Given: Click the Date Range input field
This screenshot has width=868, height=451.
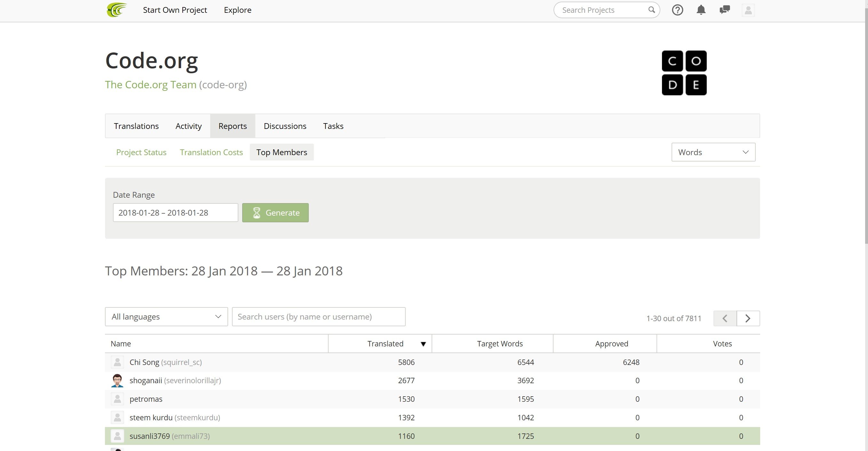Looking at the screenshot, I should pos(175,212).
